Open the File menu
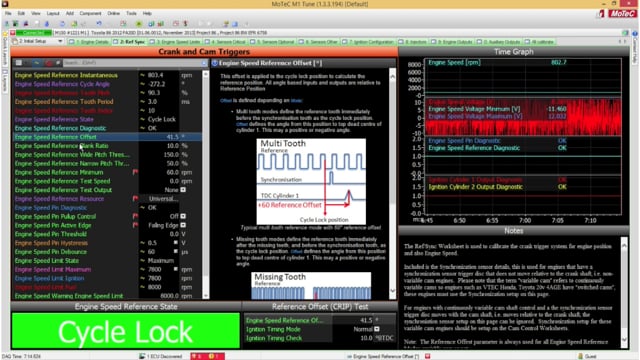 tap(8, 13)
